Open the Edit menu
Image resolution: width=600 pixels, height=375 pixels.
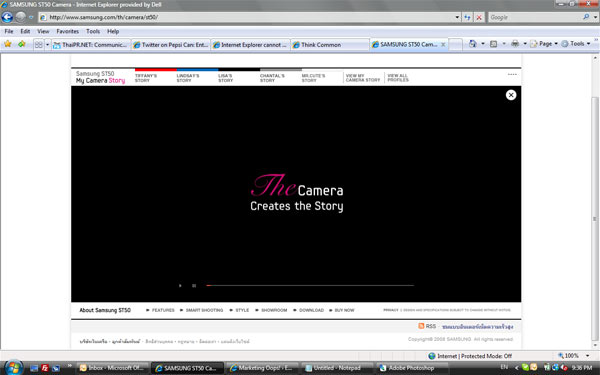[x=25, y=31]
